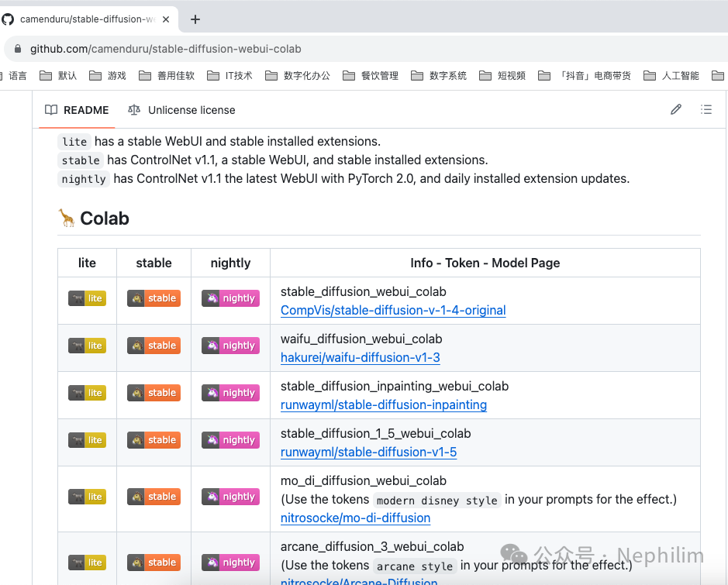Launch nightly badge for mo_di_diffusion_webui_colab
Viewport: 728px width, 585px height.
pyautogui.click(x=230, y=497)
